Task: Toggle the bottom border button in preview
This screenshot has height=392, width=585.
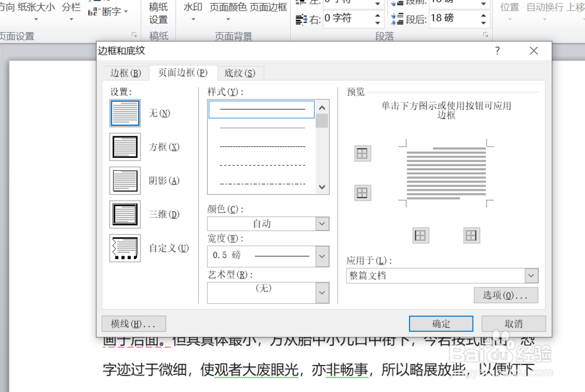Action: coord(362,193)
